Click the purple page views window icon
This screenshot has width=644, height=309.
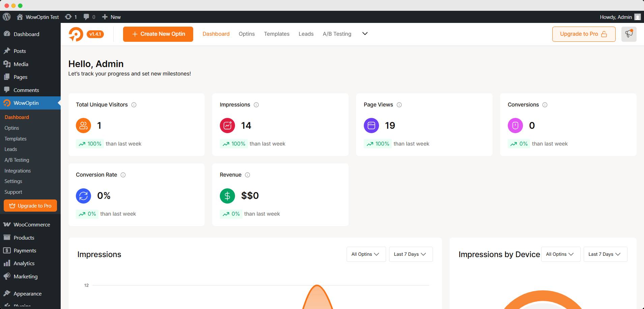[371, 126]
